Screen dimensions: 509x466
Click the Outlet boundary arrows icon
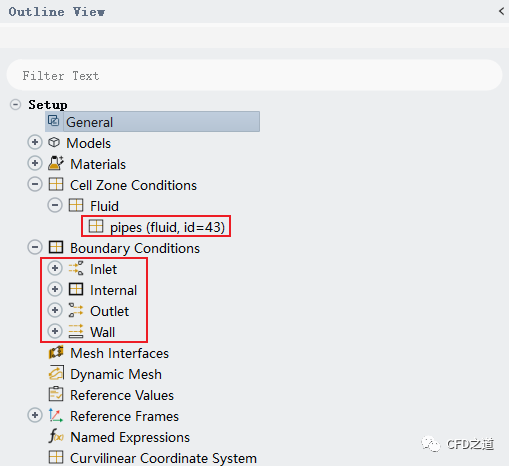(76, 310)
